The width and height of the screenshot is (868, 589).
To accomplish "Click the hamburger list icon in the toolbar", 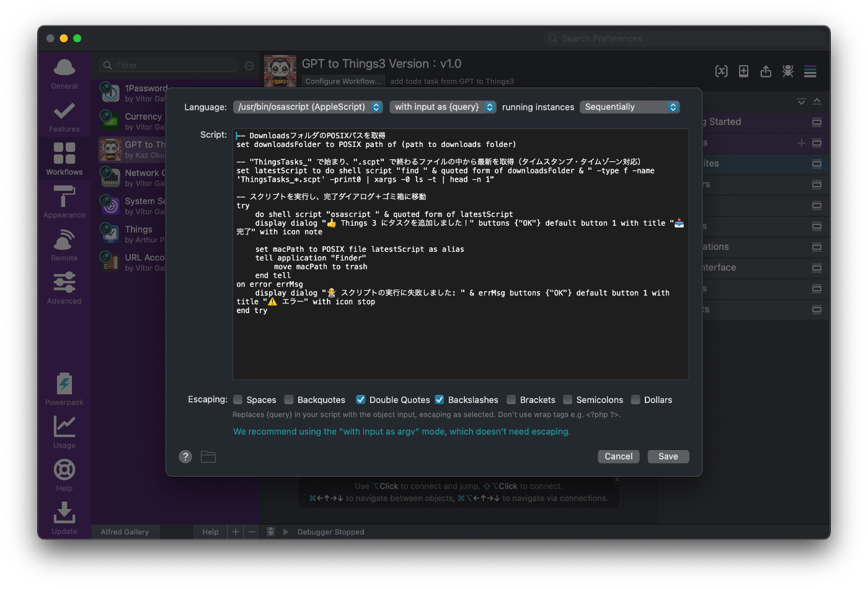I will pyautogui.click(x=810, y=71).
